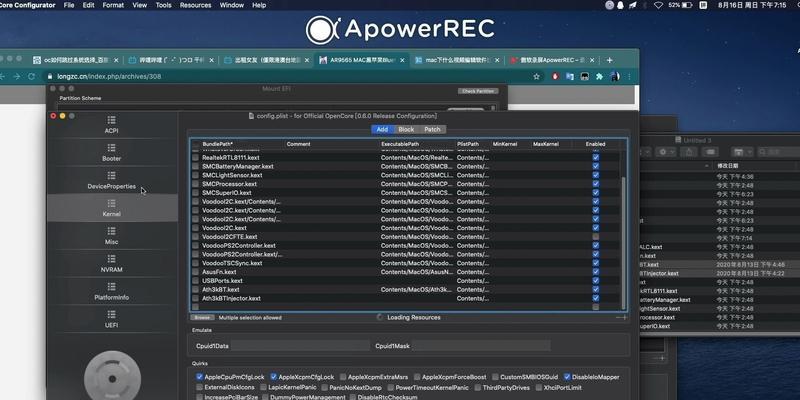This screenshot has height=400, width=800.
Task: Open the PlatformInfo section icon
Action: point(111,287)
